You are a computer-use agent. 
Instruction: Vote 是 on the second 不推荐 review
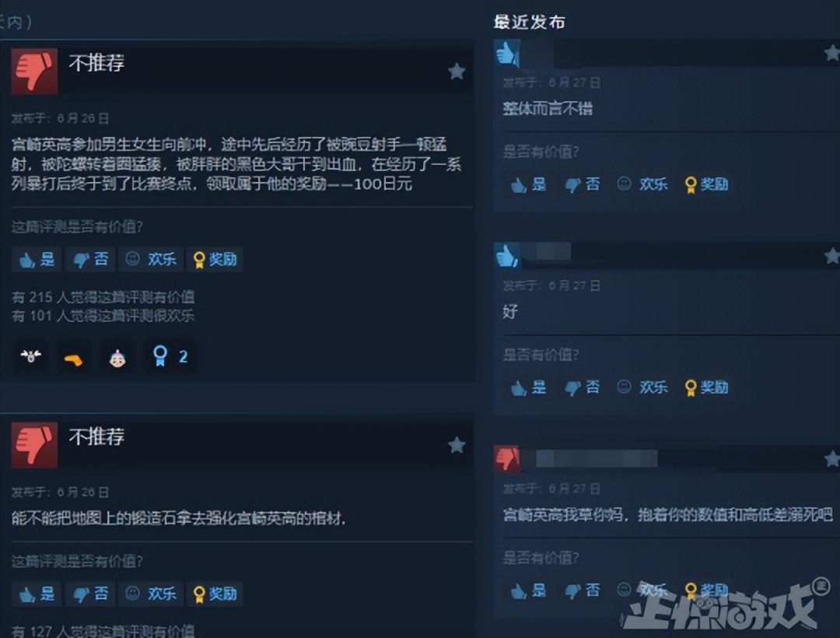[x=37, y=594]
